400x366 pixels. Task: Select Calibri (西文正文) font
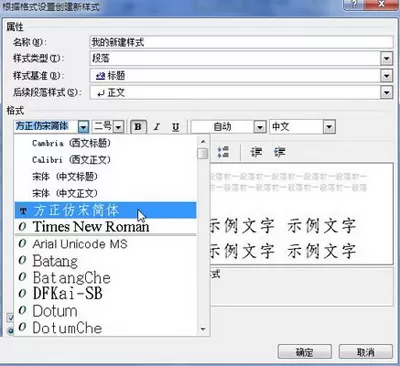click(105, 160)
